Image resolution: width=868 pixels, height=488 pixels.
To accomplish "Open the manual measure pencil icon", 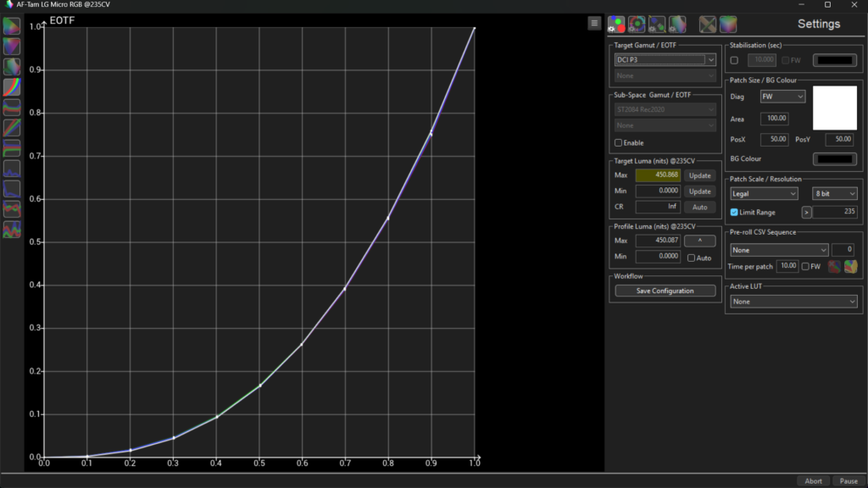I will [x=708, y=25].
